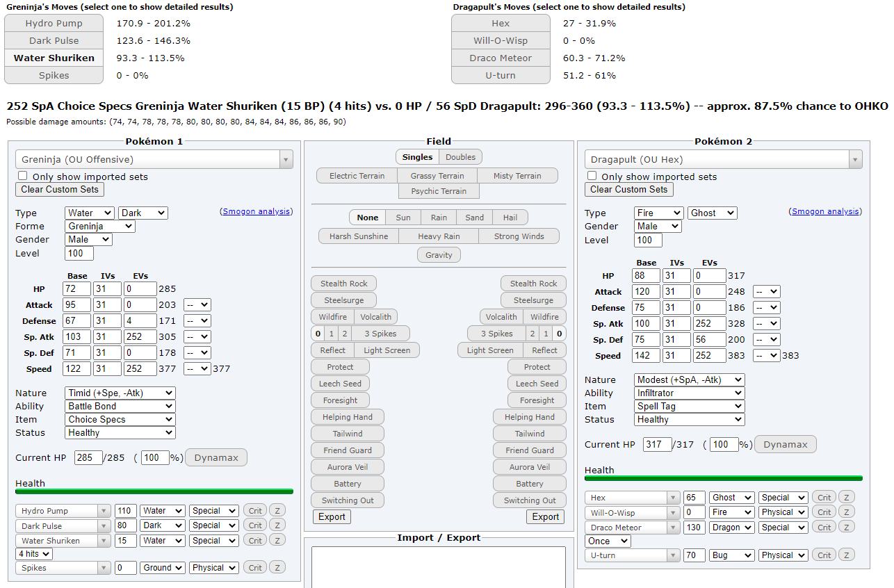This screenshot has width=894, height=588.
Task: Open Dragapult set selector dropdown
Action: 723,159
